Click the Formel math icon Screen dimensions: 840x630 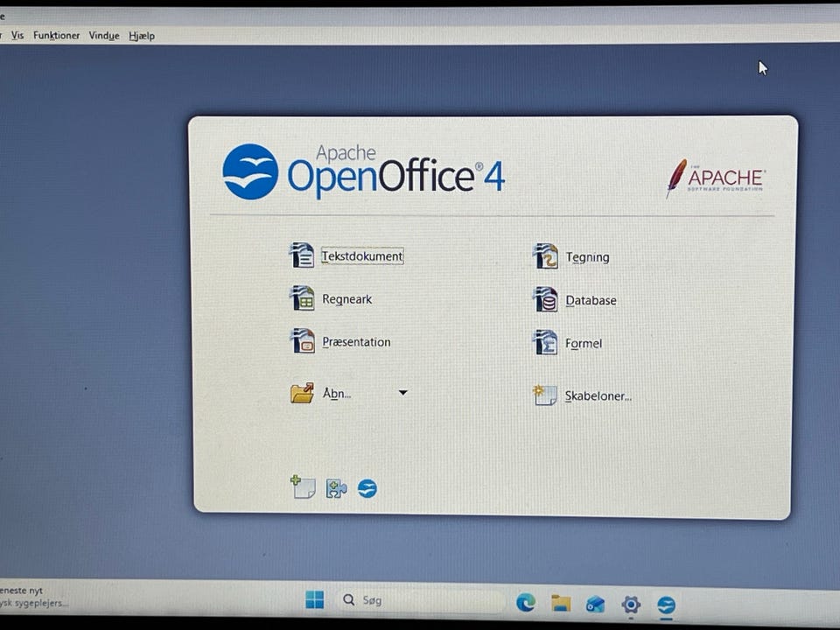click(545, 342)
